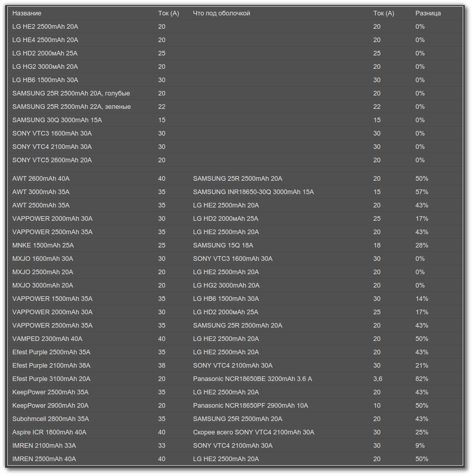Click 'MXJO 3000mAh 20A'

click(x=43, y=285)
